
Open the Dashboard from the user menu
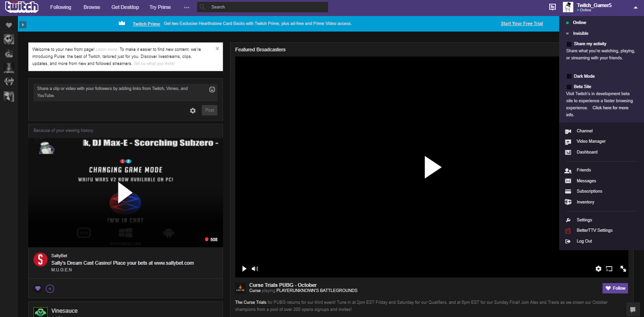tap(587, 152)
